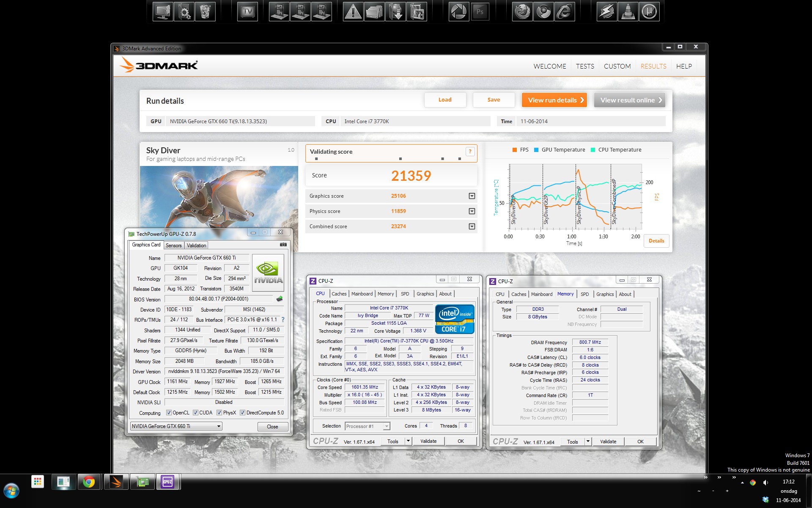Switch to the Sensors tab in GPU-Z
The height and width of the screenshot is (508, 812).
[173, 246]
